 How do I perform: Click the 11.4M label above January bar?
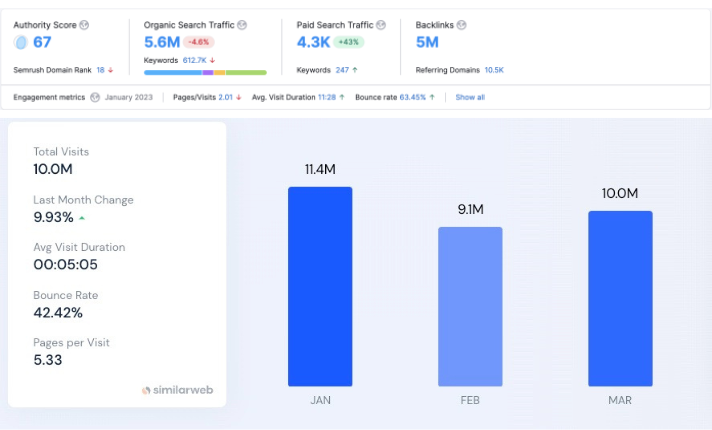pos(320,169)
